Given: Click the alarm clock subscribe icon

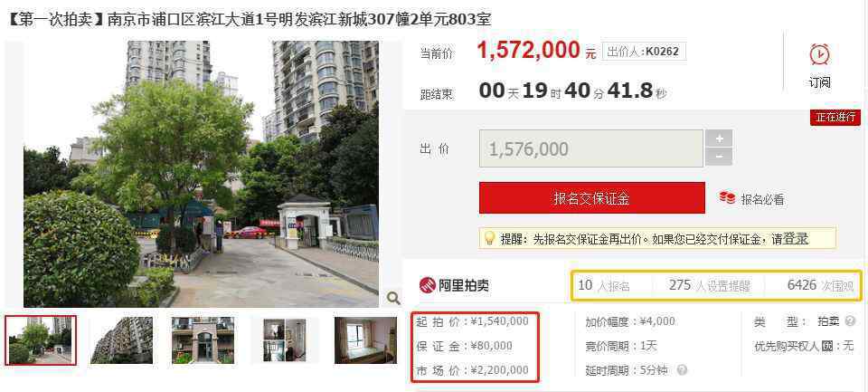Looking at the screenshot, I should click(819, 55).
